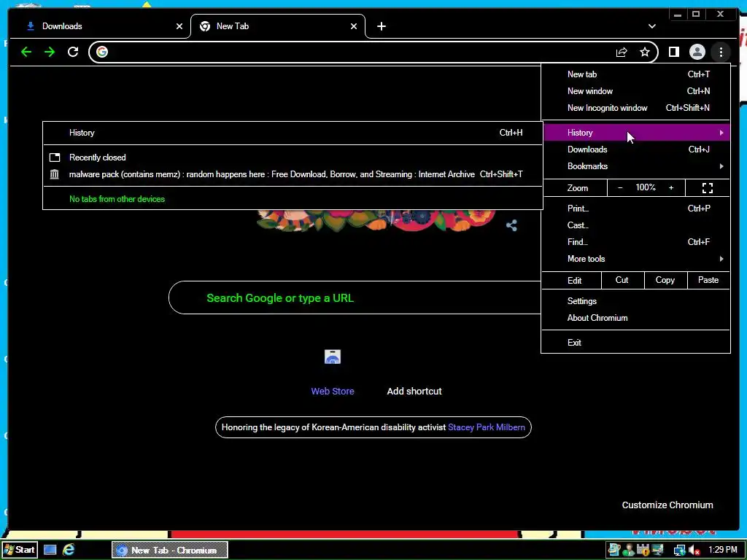This screenshot has width=747, height=560.
Task: Click Show Desktop icon in taskbar
Action: [x=50, y=550]
